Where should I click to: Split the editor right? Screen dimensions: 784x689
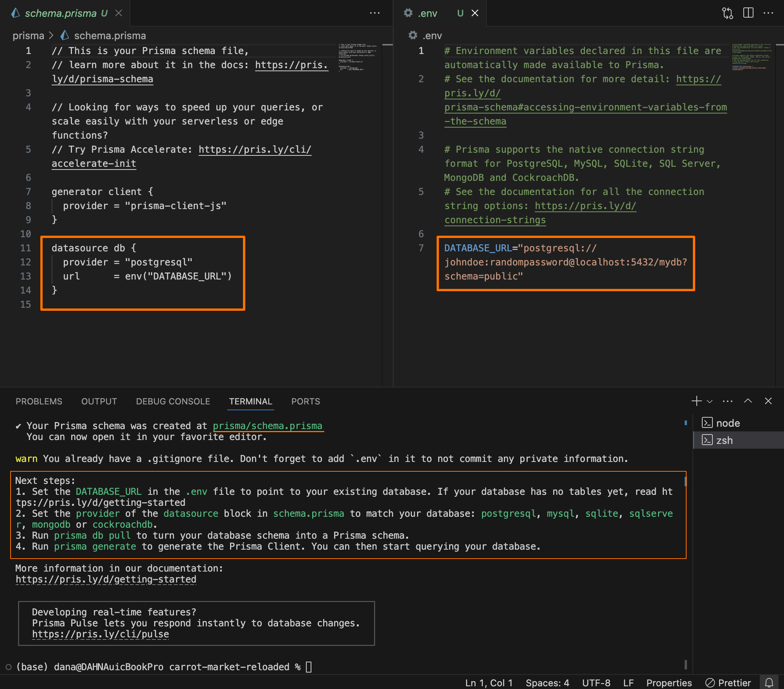click(748, 13)
